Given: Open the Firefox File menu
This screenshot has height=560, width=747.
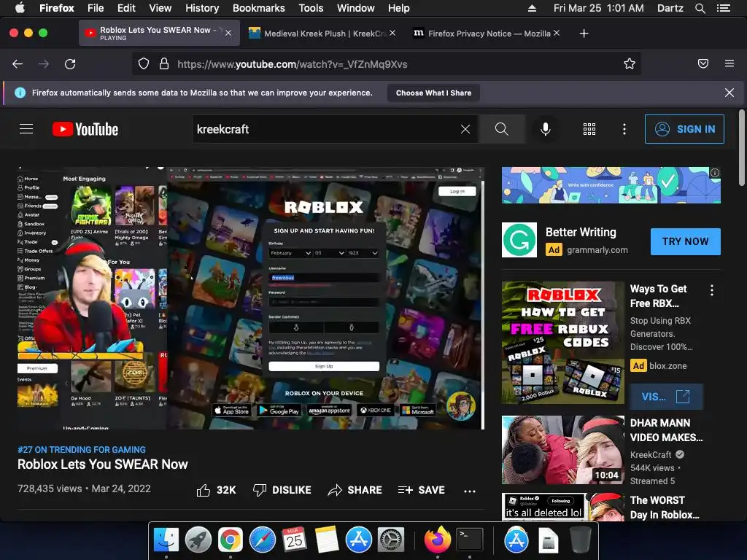Looking at the screenshot, I should [x=96, y=8].
